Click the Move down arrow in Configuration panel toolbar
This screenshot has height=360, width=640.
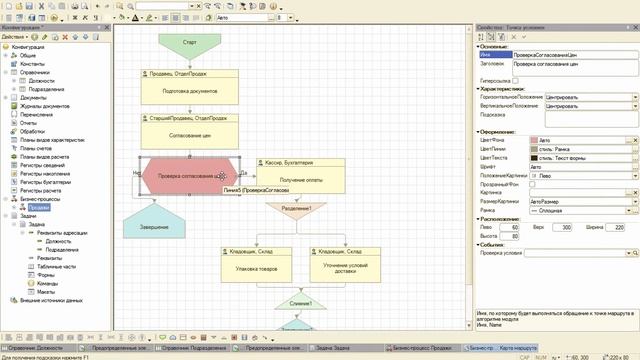(85, 37)
